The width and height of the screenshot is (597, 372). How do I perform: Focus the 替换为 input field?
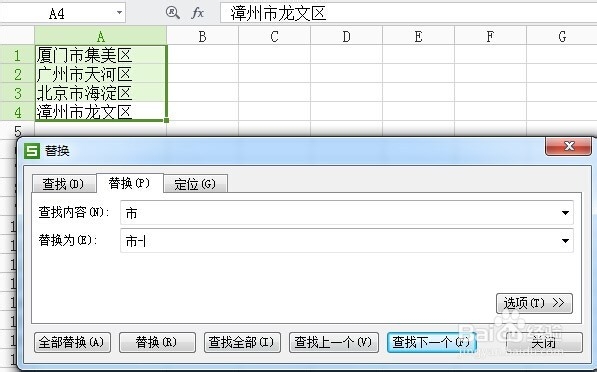[x=346, y=241]
